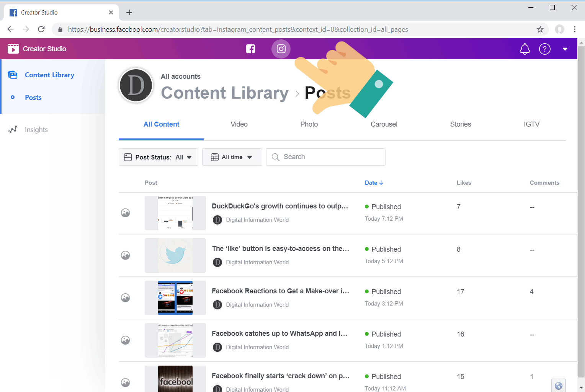The width and height of the screenshot is (585, 392).
Task: Close the Creator Studio browser tab
Action: pyautogui.click(x=111, y=13)
